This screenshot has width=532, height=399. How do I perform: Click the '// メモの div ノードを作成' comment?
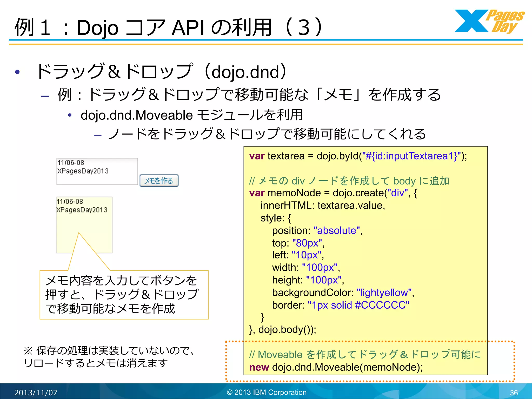pyautogui.click(x=349, y=181)
